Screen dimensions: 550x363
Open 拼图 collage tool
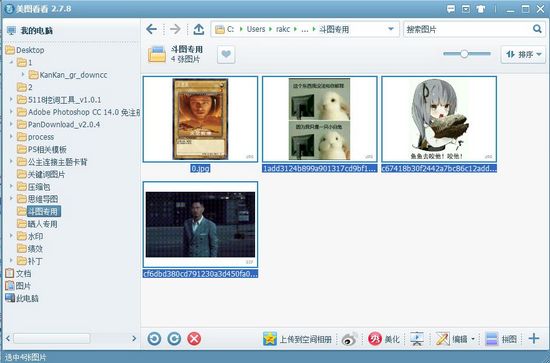click(x=501, y=339)
